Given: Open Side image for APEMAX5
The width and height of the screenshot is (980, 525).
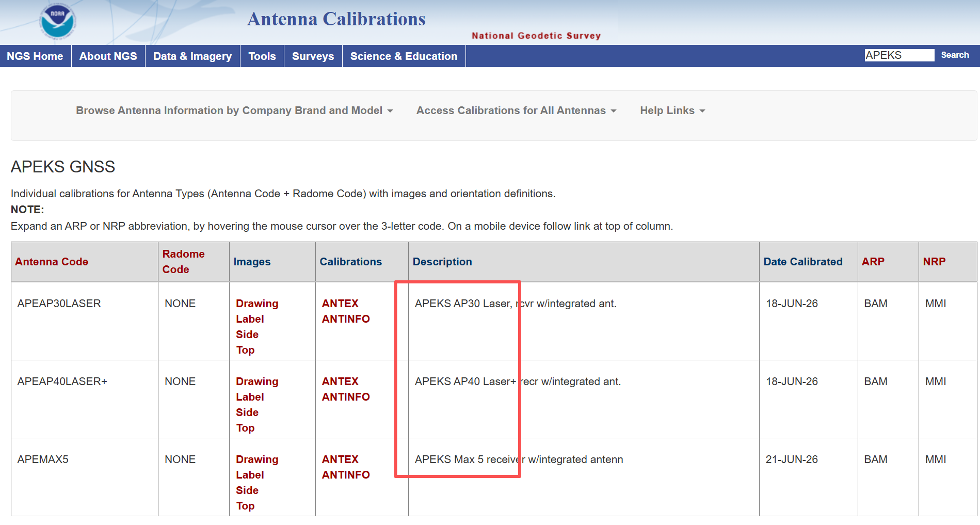Looking at the screenshot, I should coord(247,490).
